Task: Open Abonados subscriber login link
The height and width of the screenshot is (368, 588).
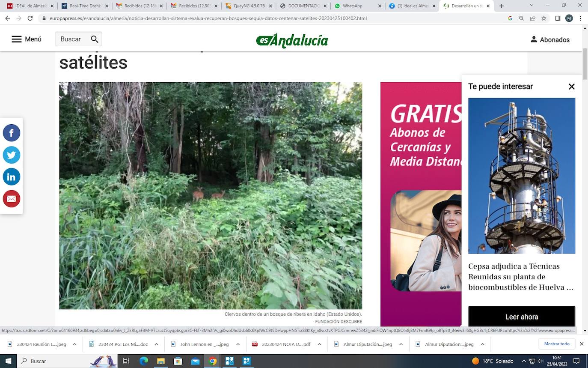Action: 550,39
